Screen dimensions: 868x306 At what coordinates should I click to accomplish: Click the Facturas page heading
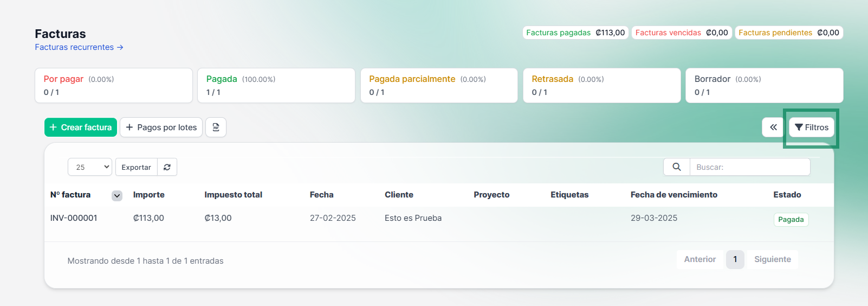[x=60, y=34]
